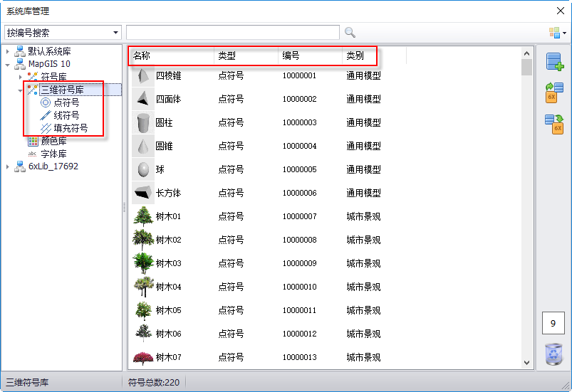The width and height of the screenshot is (572, 392).
Task: Click the lower 6X library conversion icon
Action: pyautogui.click(x=554, y=124)
